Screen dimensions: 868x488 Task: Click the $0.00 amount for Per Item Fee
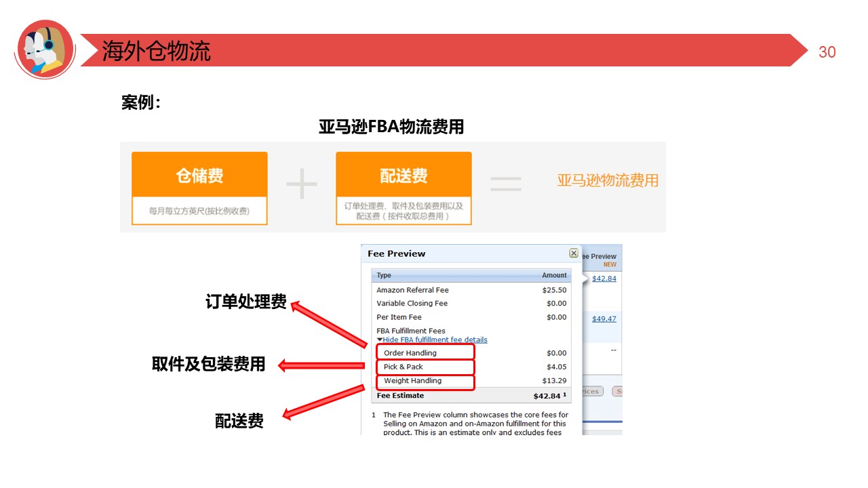(557, 317)
